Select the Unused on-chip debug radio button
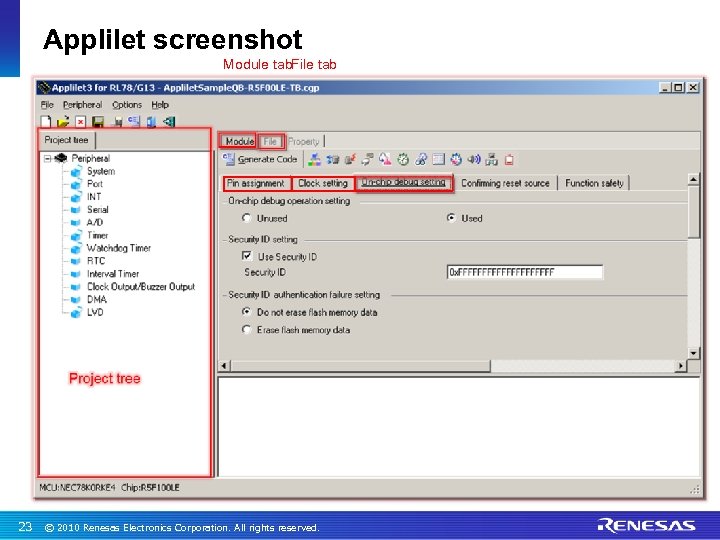Image resolution: width=720 pixels, height=540 pixels. coord(247,218)
